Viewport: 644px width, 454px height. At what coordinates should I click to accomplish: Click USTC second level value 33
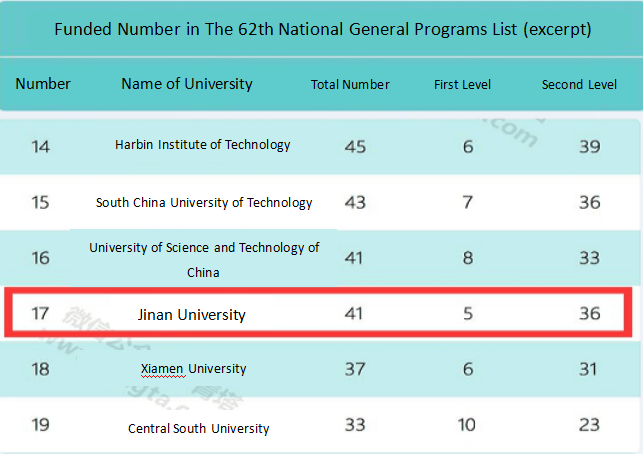[590, 258]
